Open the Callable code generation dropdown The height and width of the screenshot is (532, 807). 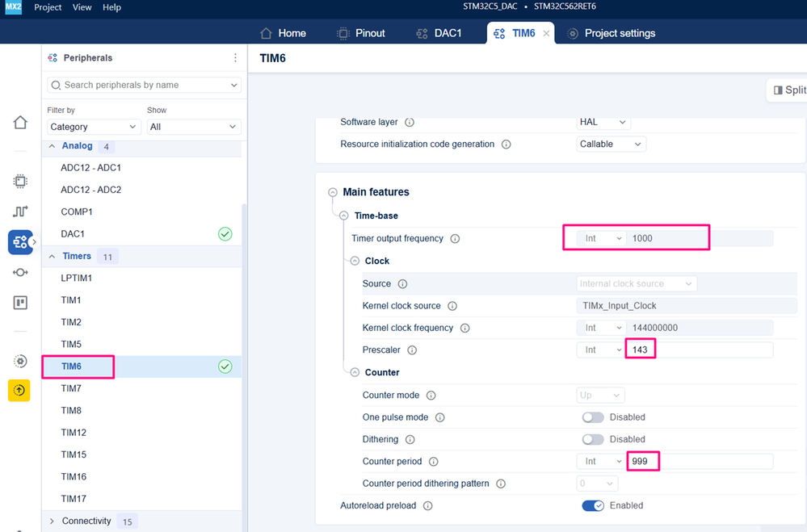611,144
